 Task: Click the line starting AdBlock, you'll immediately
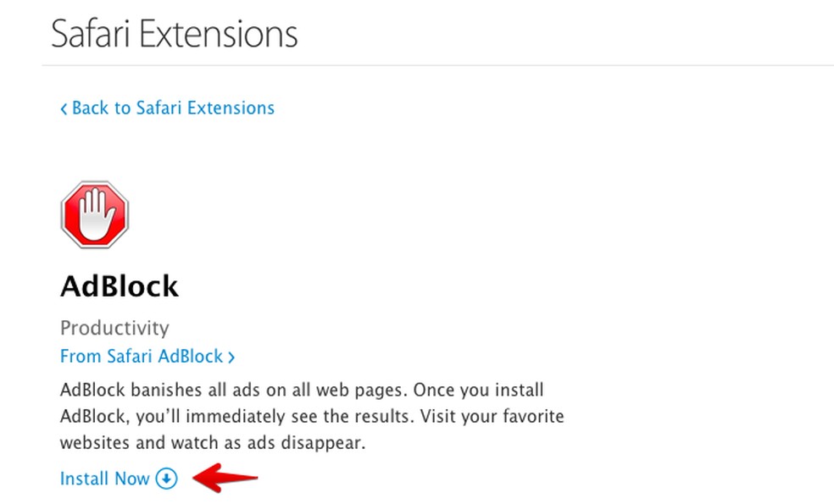tap(312, 417)
